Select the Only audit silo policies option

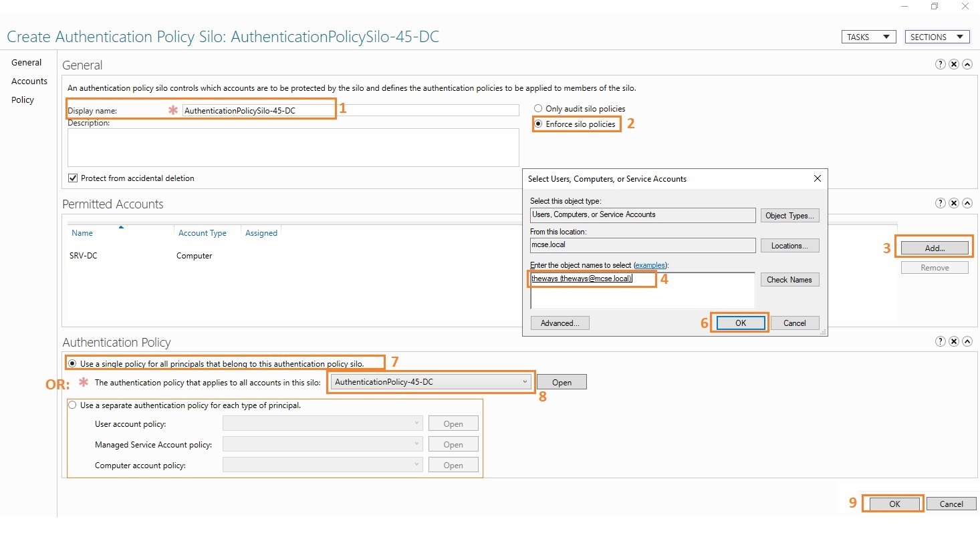pos(537,108)
